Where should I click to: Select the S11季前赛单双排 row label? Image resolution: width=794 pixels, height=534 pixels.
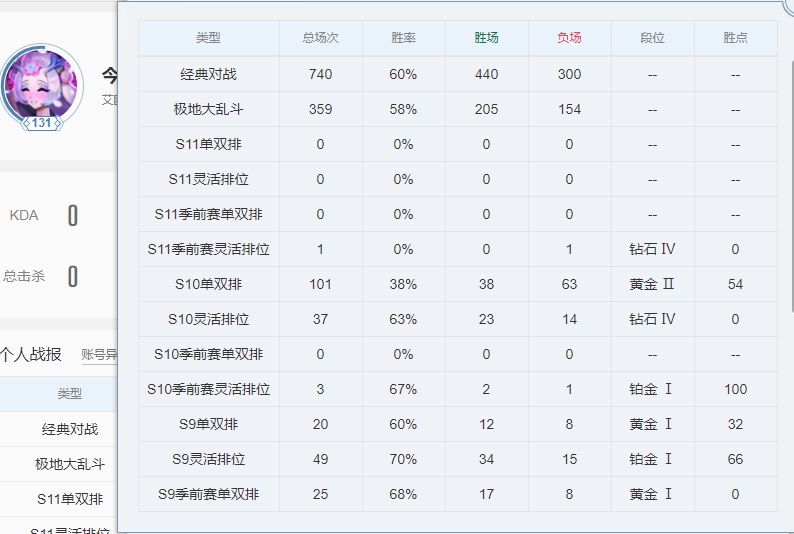tap(209, 214)
